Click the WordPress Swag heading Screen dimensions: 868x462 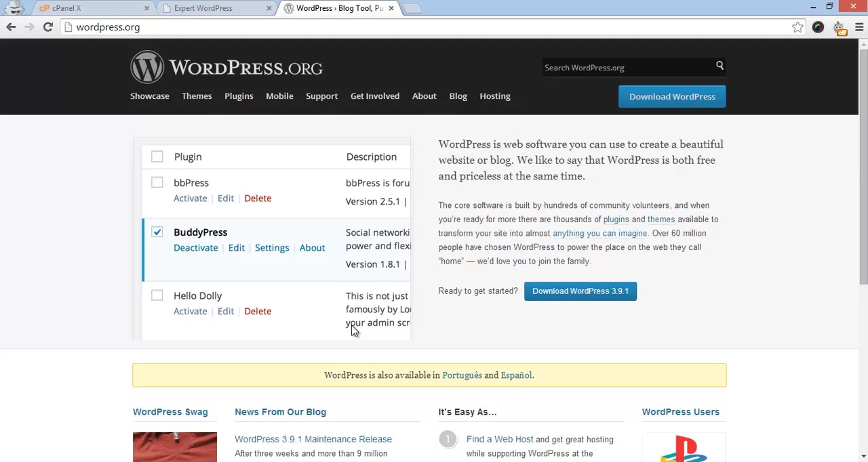pos(170,412)
